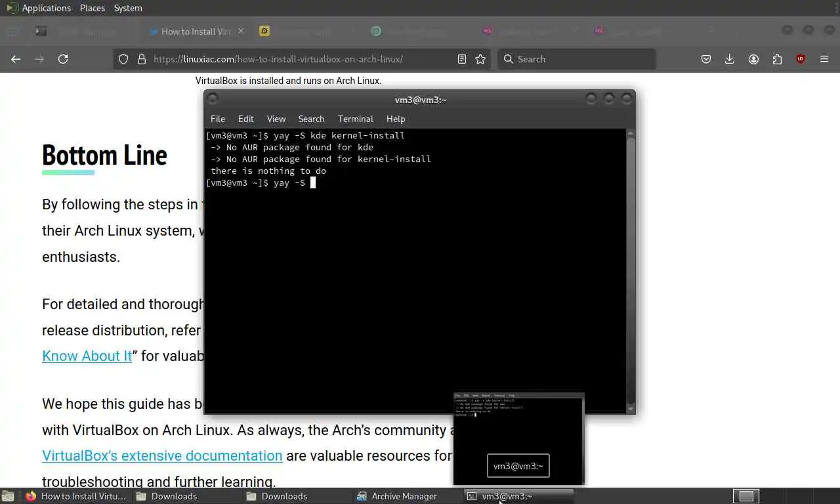Open uBlock Origin extension icon
This screenshot has height=504, width=840.
tap(801, 59)
